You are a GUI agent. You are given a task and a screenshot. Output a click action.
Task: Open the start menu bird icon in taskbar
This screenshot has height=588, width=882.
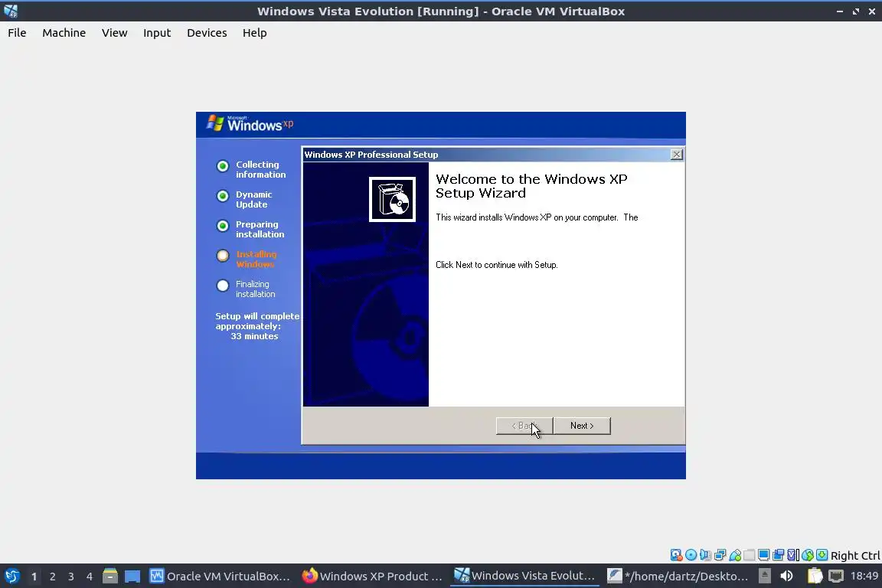coord(11,576)
